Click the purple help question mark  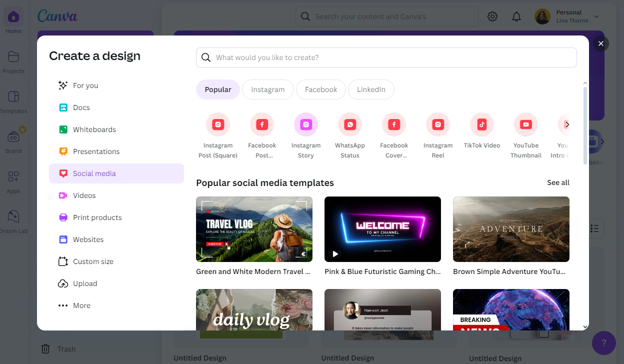(603, 343)
